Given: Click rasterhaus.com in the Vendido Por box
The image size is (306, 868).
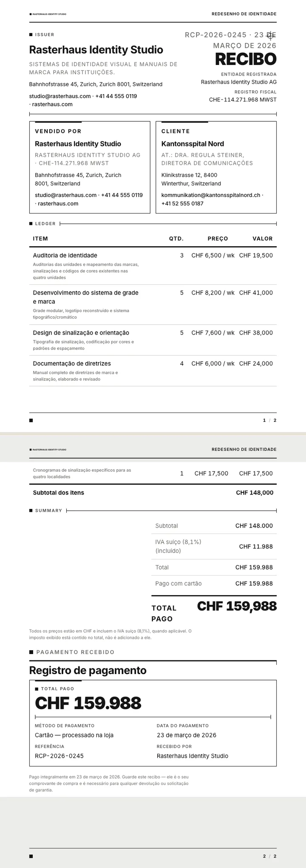Looking at the screenshot, I should 58,204.
